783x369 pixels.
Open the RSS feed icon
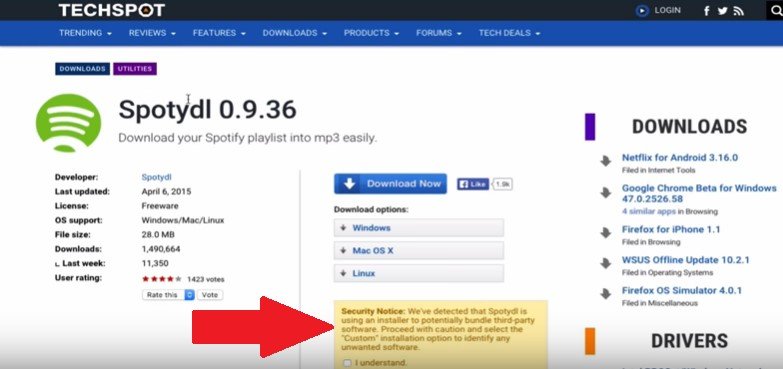pyautogui.click(x=739, y=11)
